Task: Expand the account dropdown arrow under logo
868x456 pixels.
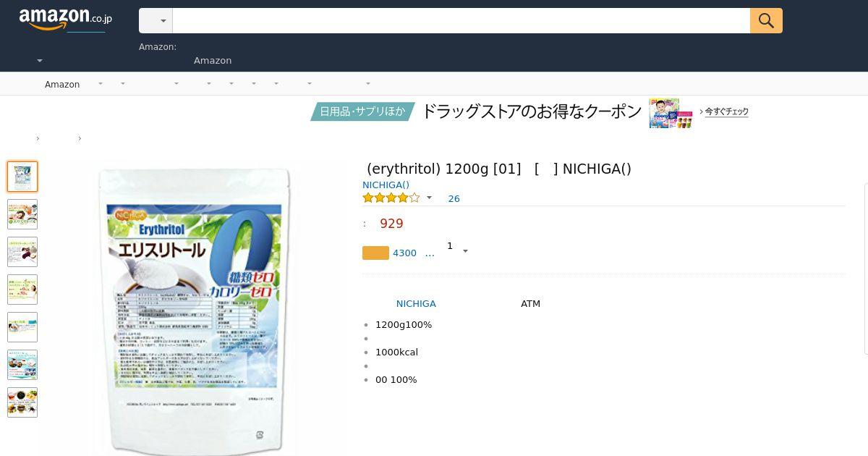Action: 40,61
